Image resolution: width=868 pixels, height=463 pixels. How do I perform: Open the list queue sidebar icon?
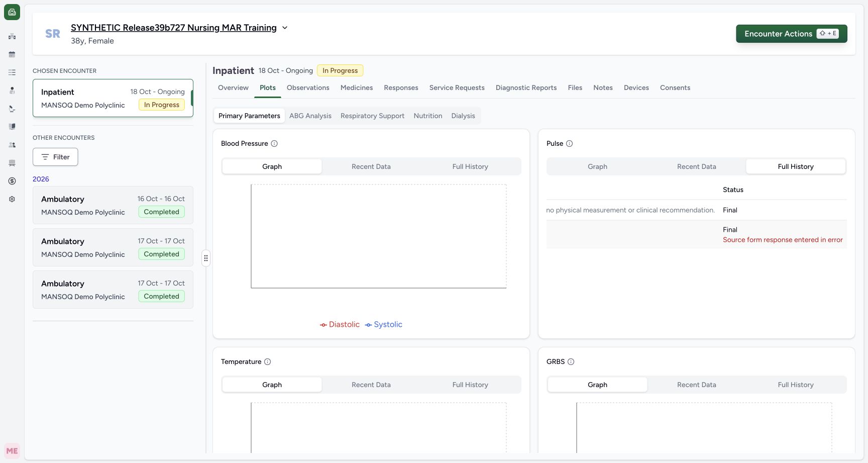tap(12, 72)
